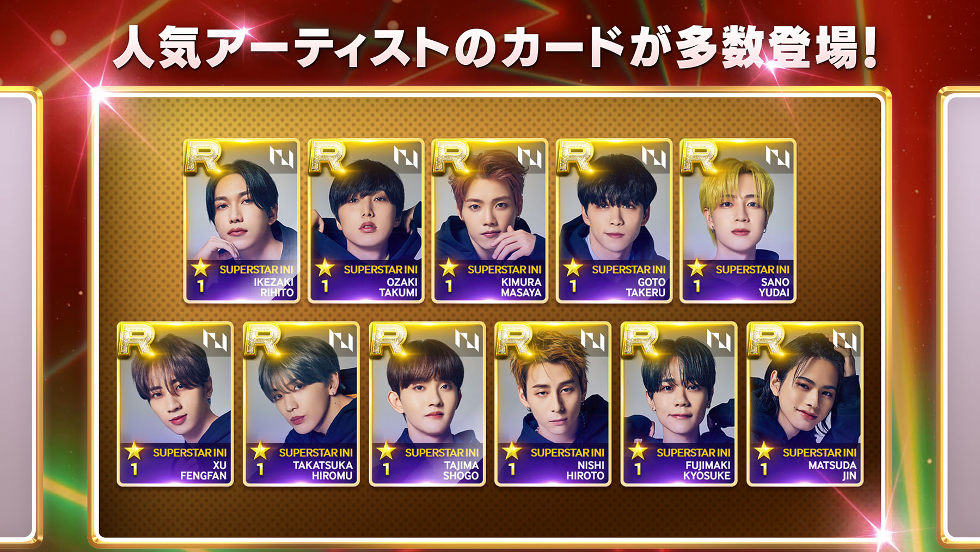
Task: Open the KIMURA MASAYA card
Action: coord(490,221)
